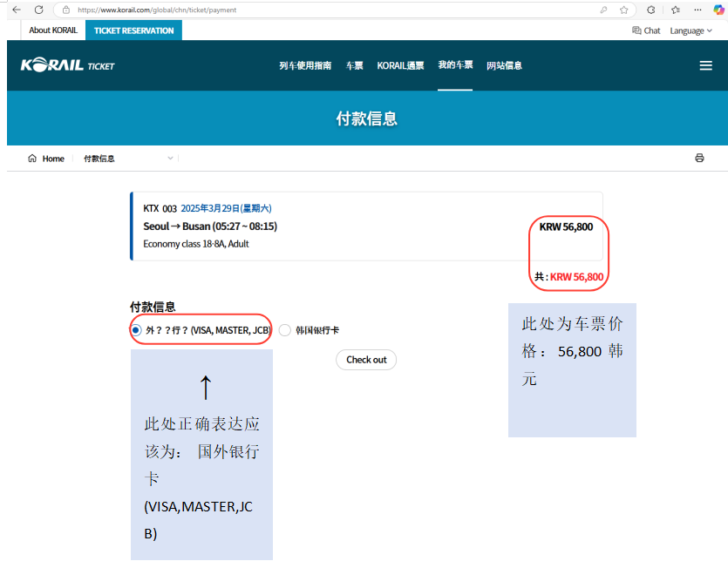The height and width of the screenshot is (568, 728).
Task: Bookmark page using the star icon
Action: tap(624, 10)
